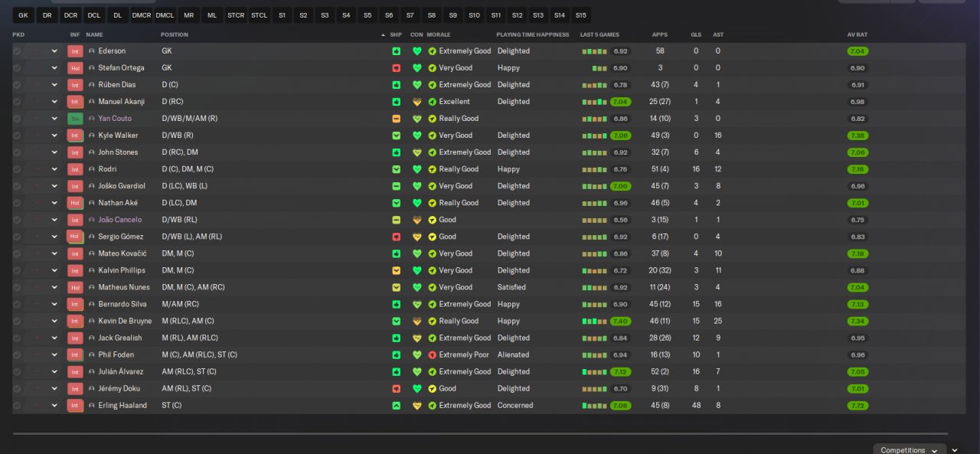Image resolution: width=980 pixels, height=454 pixels.
Task: Sort by AV RAT column header
Action: pyautogui.click(x=857, y=34)
